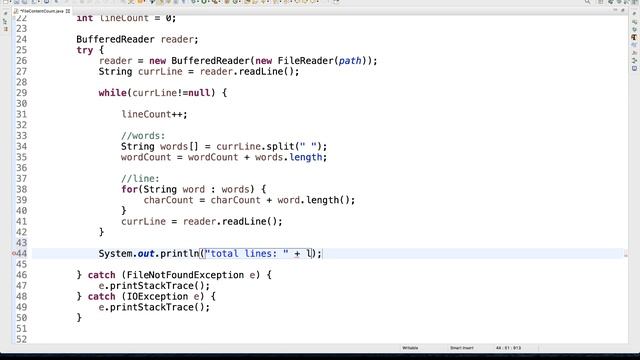Click the Writable status bar entry

410,348
